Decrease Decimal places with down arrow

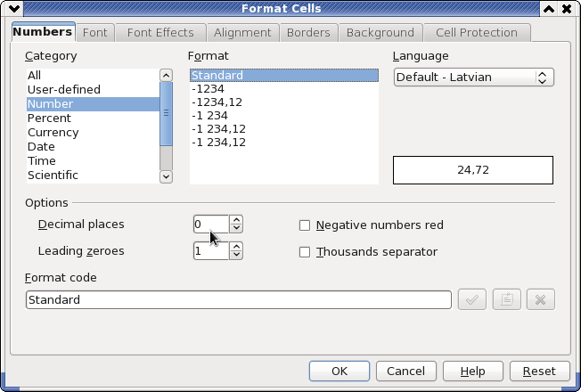[236, 229]
